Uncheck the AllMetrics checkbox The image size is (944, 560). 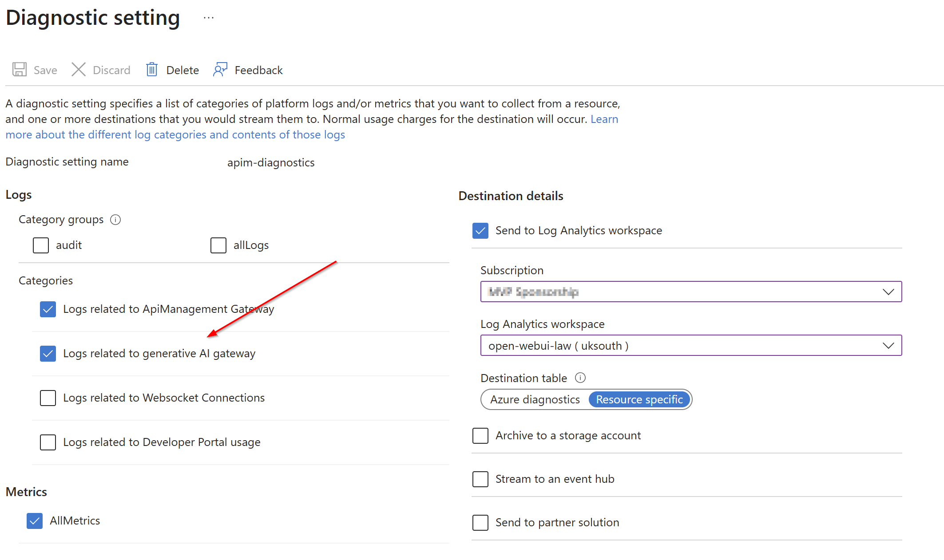click(x=35, y=521)
